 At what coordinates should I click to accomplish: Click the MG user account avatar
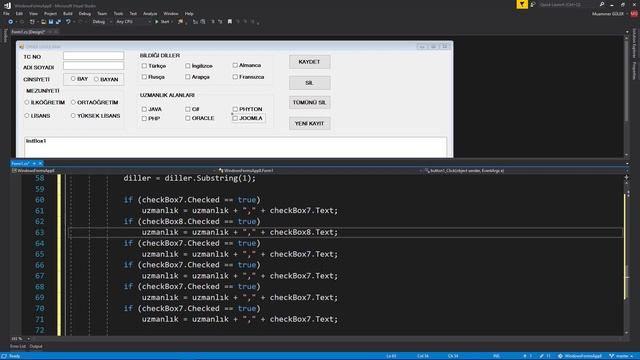pyautogui.click(x=634, y=13)
